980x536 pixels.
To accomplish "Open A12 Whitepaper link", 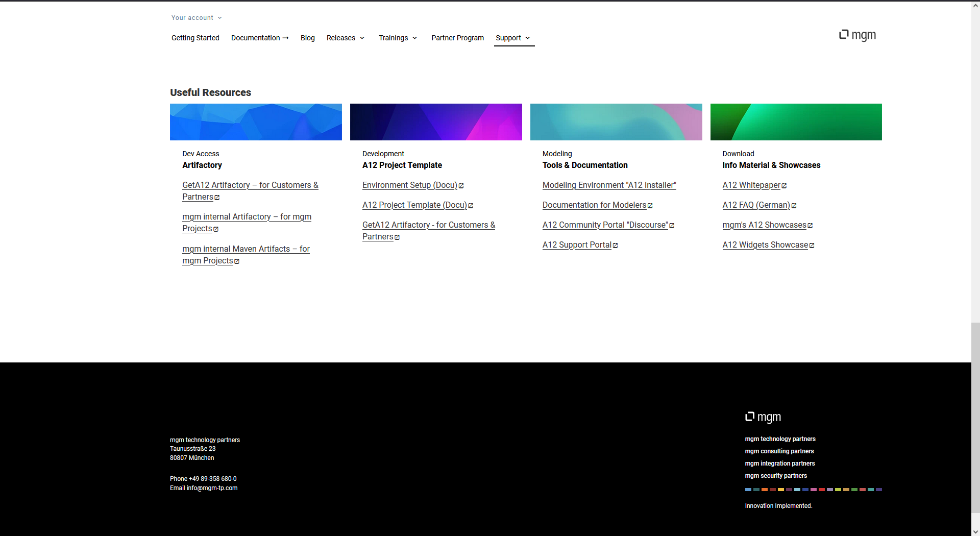I will (x=751, y=185).
